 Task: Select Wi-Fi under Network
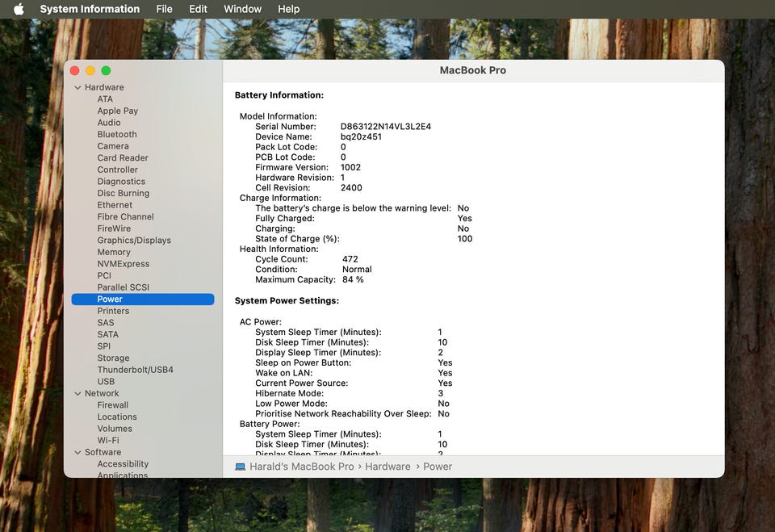point(108,441)
